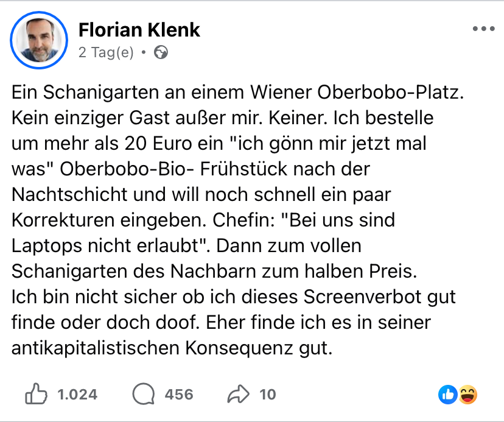Click the Florian Klenk author name
Viewport: 504px width, 422px height.
pyautogui.click(x=139, y=30)
